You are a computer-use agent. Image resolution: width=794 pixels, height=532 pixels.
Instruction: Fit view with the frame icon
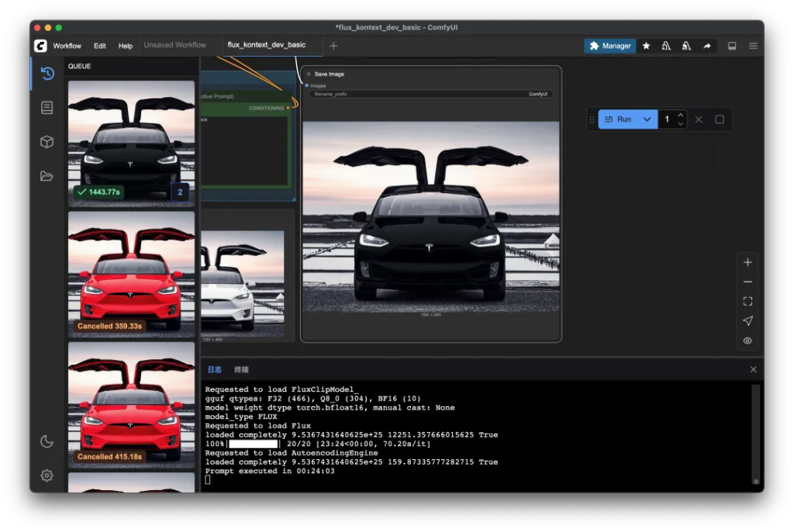point(748,302)
